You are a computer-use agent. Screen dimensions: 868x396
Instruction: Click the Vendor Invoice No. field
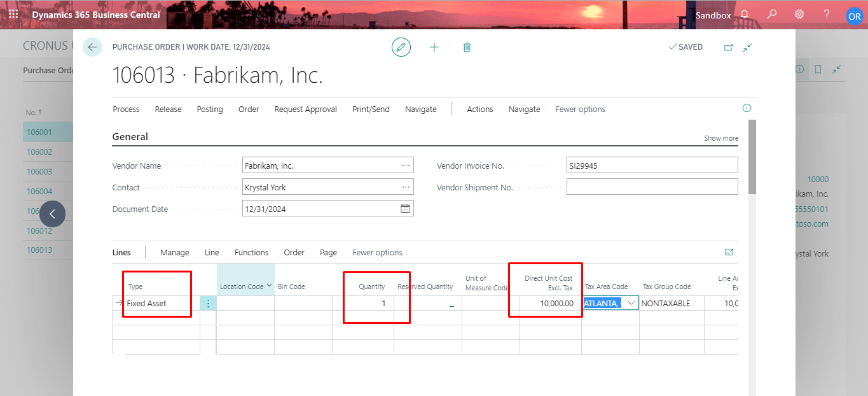coord(652,166)
